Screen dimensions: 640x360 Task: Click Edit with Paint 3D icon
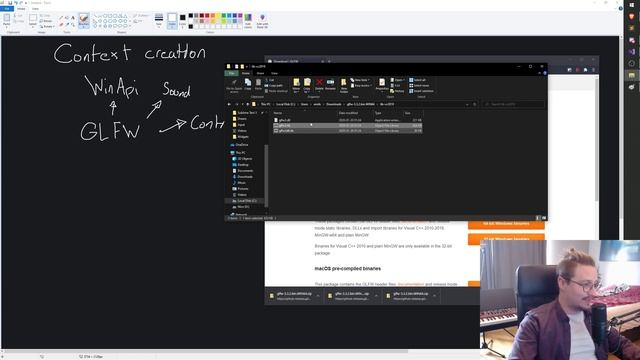(262, 20)
